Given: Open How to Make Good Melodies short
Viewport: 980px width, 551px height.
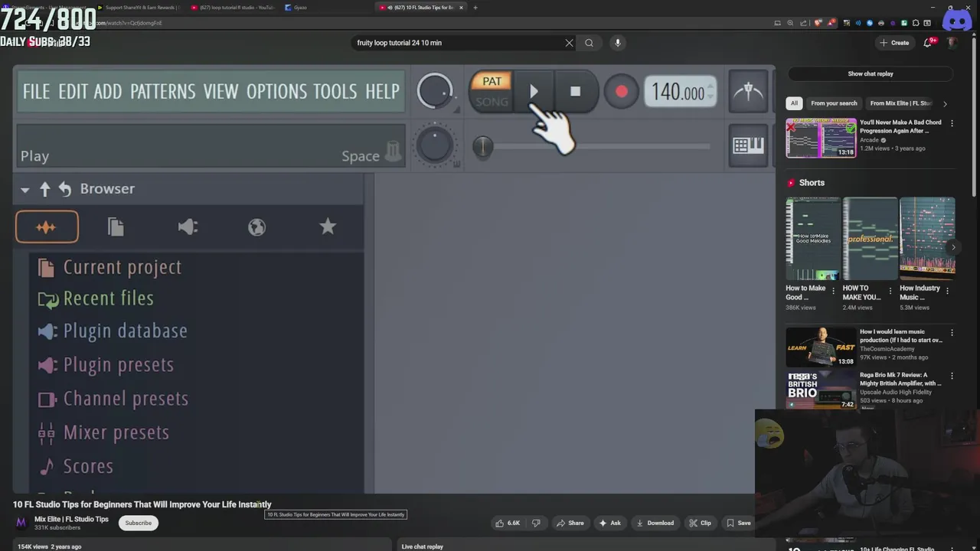Looking at the screenshot, I should (x=813, y=239).
